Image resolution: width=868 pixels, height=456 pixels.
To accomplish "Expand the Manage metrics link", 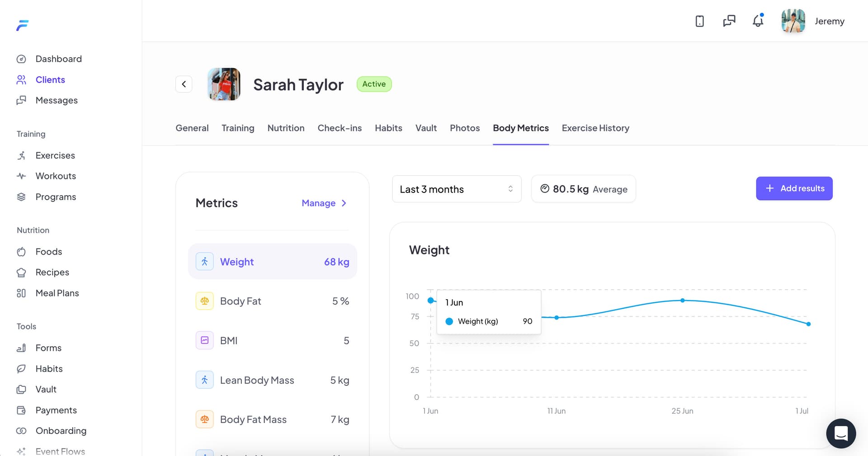I will click(x=324, y=203).
